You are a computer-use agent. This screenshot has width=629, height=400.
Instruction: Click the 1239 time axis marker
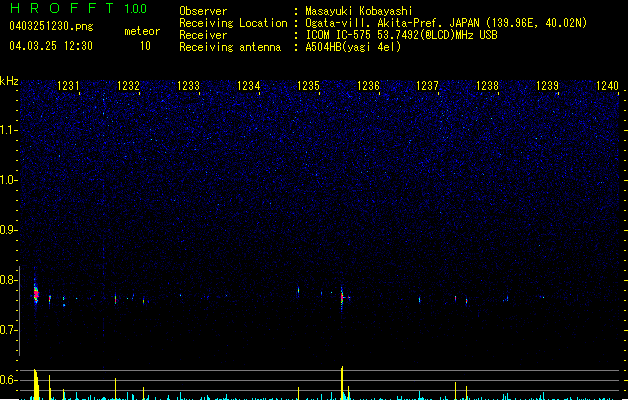(547, 86)
